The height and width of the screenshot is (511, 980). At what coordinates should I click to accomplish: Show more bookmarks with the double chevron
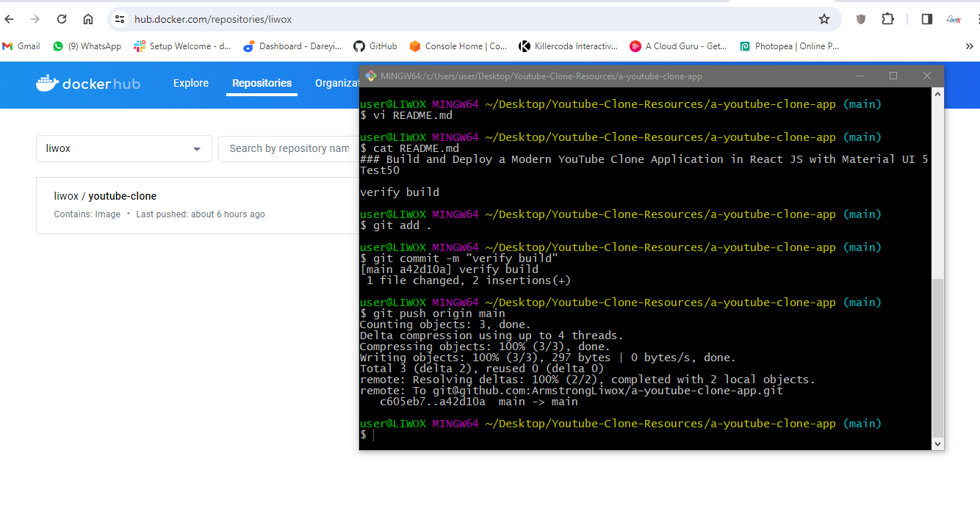coord(969,46)
